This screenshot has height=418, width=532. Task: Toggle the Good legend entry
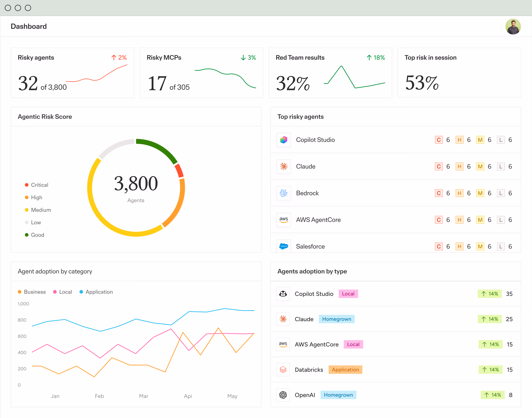pyautogui.click(x=35, y=235)
